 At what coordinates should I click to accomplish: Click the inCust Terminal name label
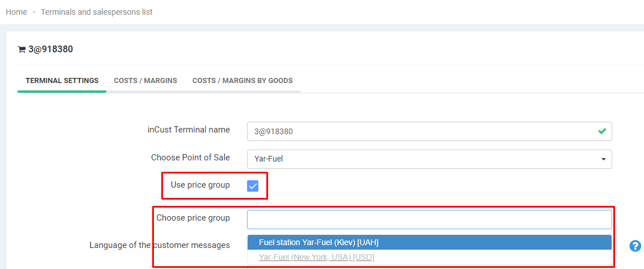189,130
